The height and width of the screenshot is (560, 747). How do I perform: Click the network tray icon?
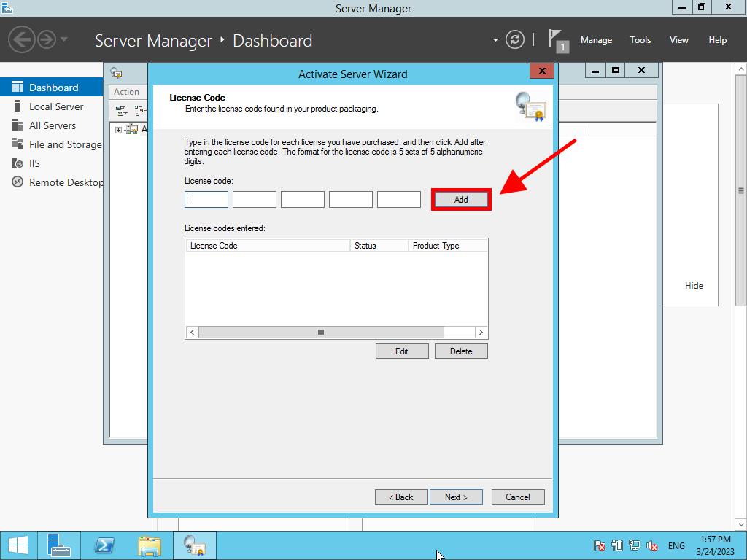[634, 545]
